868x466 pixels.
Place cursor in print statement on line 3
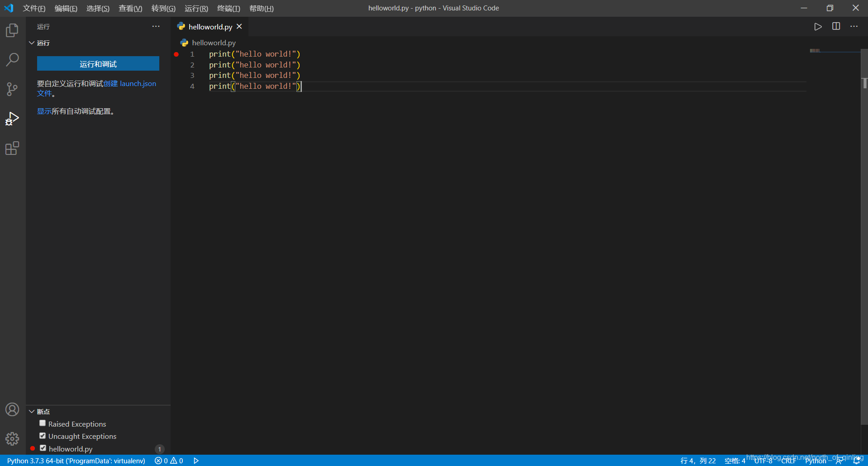(x=254, y=76)
